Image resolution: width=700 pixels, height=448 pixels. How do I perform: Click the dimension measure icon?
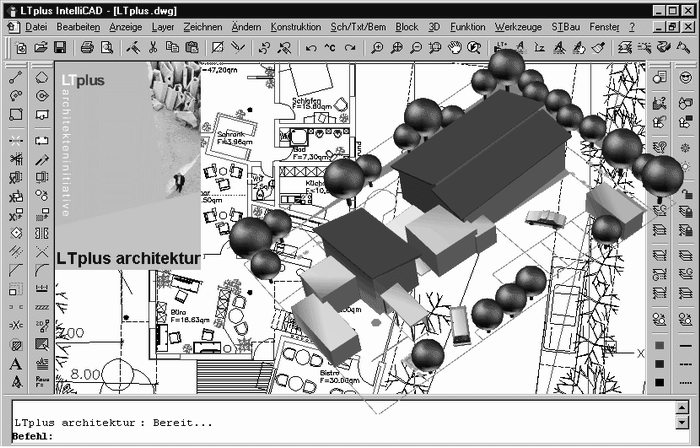pyautogui.click(x=42, y=288)
